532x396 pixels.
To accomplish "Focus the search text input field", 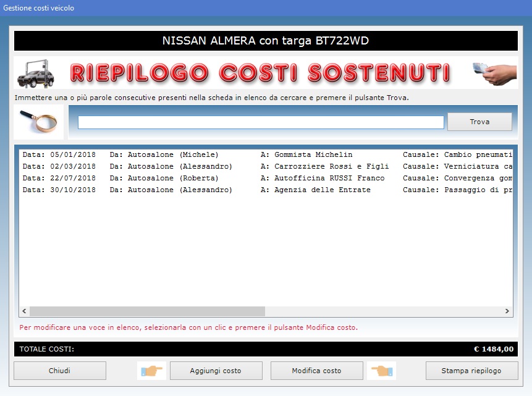I will (261, 122).
